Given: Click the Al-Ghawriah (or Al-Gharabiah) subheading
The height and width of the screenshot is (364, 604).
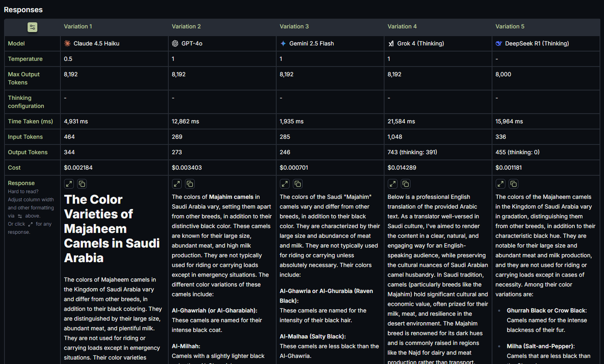Looking at the screenshot, I should coord(214,311).
